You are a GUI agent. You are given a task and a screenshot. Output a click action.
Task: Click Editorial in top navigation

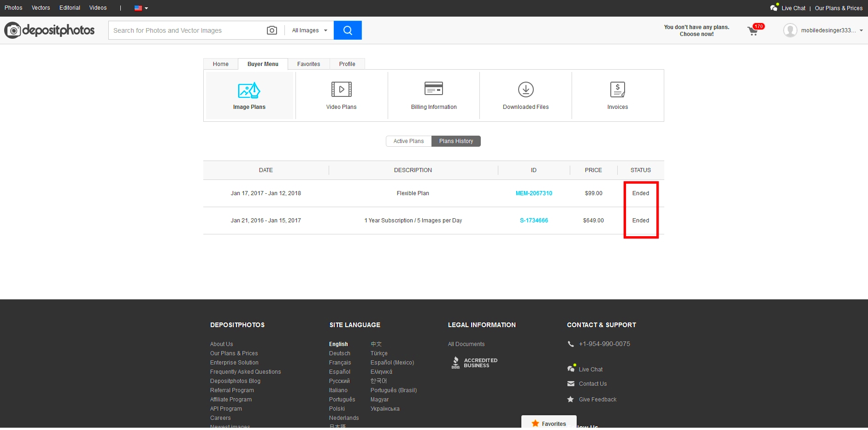(70, 8)
